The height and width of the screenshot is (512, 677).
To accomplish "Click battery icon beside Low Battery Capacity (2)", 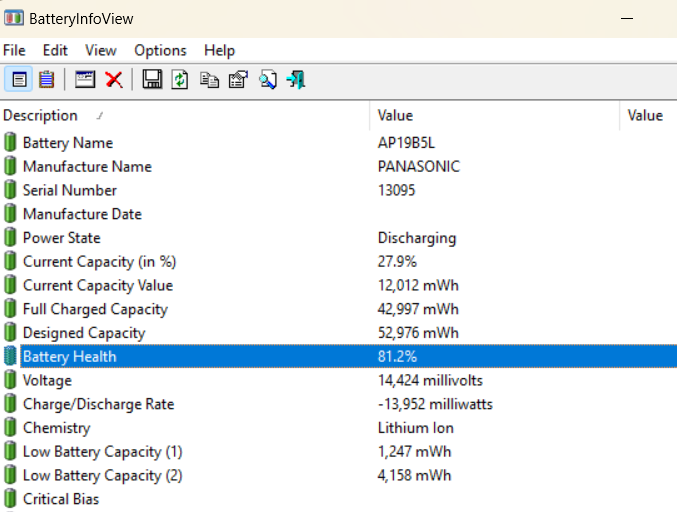I will (x=10, y=475).
